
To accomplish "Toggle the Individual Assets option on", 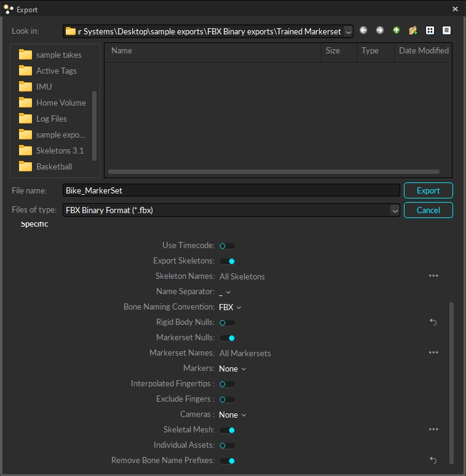I will [227, 445].
